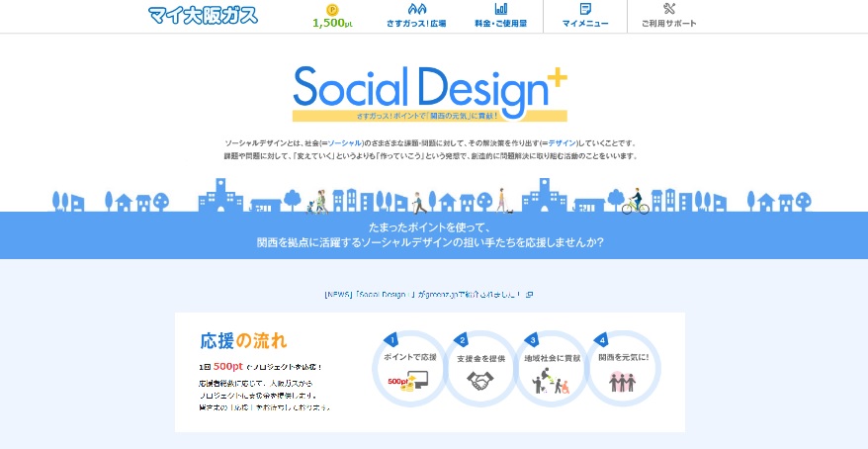Viewport: 868px width, 449px height.
Task: Click the 関西を元気に! people icon
Action: click(622, 382)
